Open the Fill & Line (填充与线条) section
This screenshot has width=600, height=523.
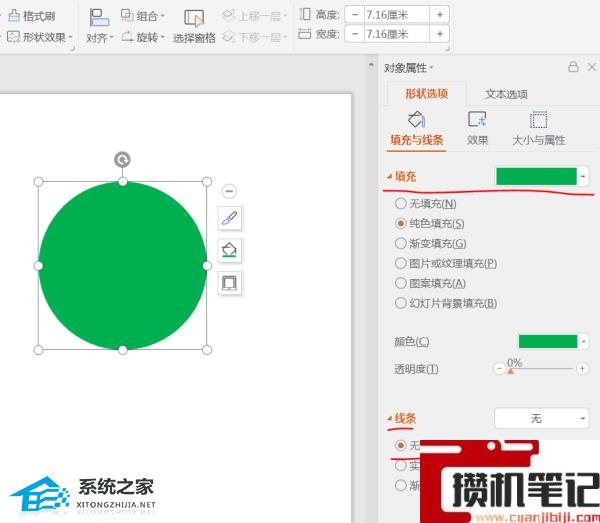[417, 129]
